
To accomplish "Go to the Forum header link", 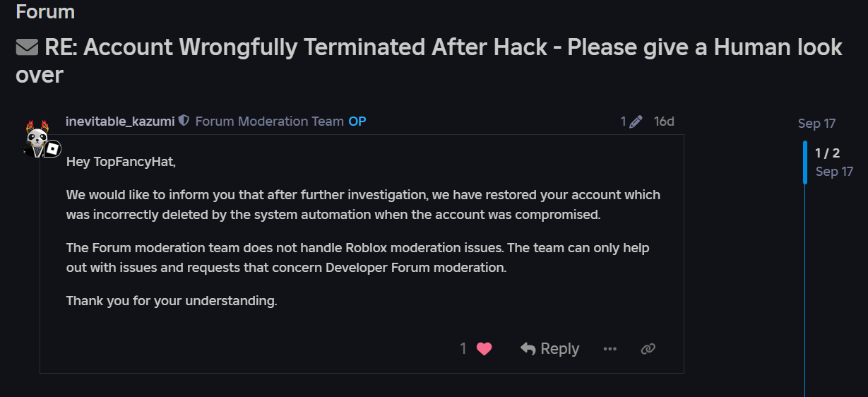I will click(45, 11).
